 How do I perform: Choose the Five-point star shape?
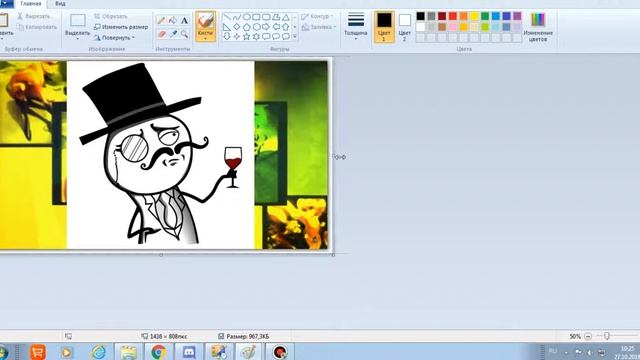[247, 36]
